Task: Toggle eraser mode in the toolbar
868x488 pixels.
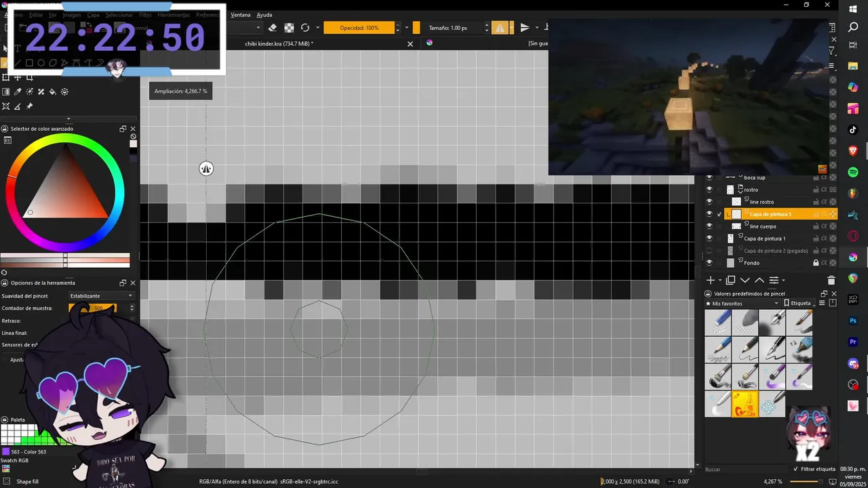Action: (273, 28)
